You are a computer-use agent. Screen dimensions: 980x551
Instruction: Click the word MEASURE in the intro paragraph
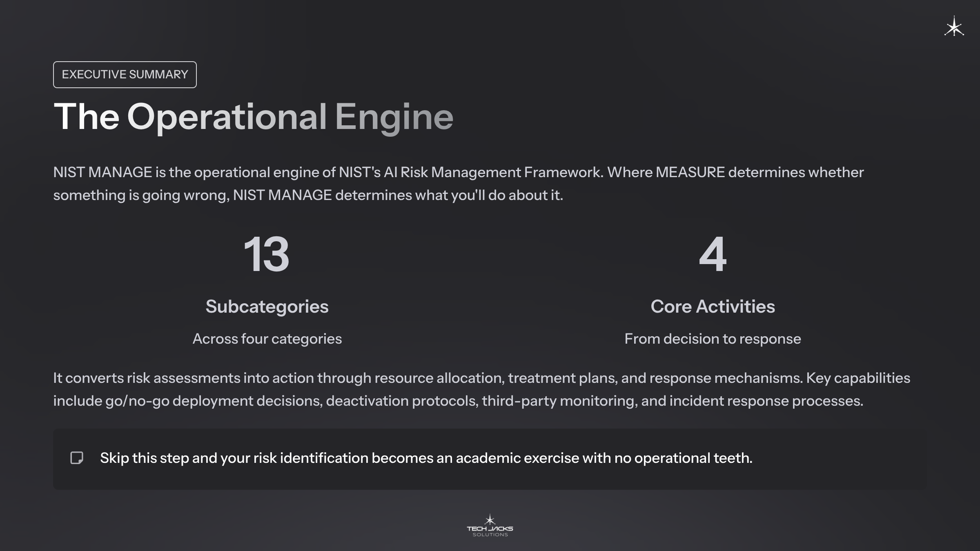[690, 172]
